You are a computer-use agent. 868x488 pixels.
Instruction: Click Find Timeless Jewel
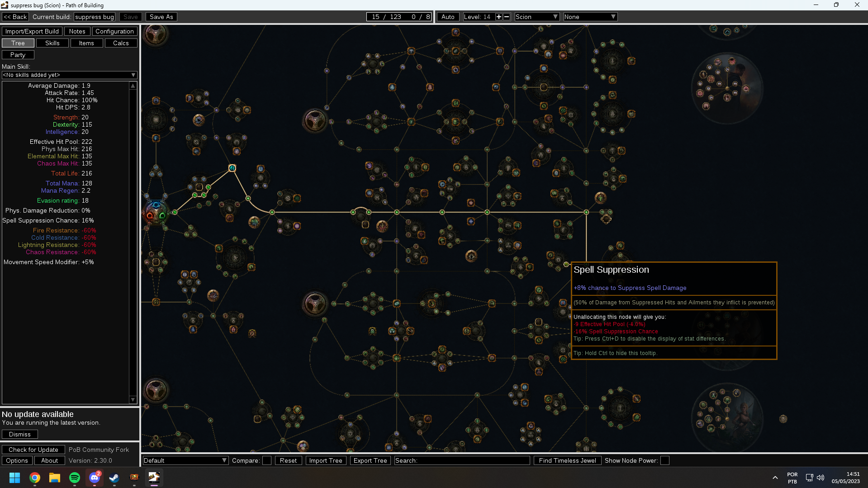567,460
